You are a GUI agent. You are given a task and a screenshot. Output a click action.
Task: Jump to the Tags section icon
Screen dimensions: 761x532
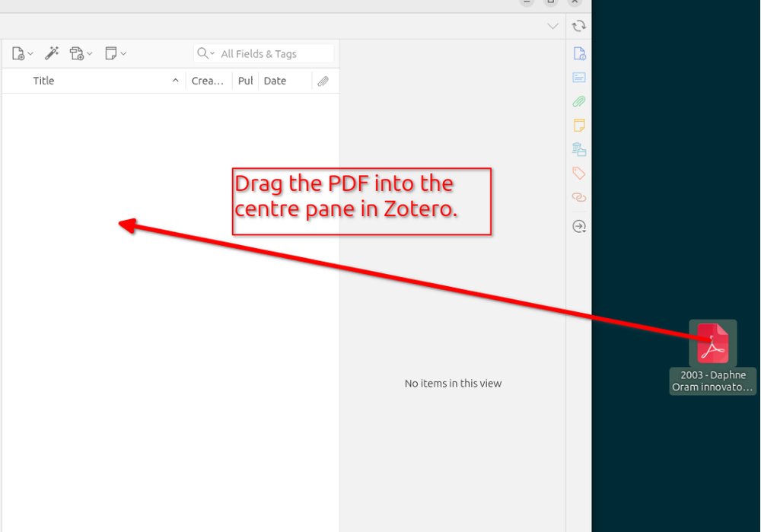pos(579,174)
